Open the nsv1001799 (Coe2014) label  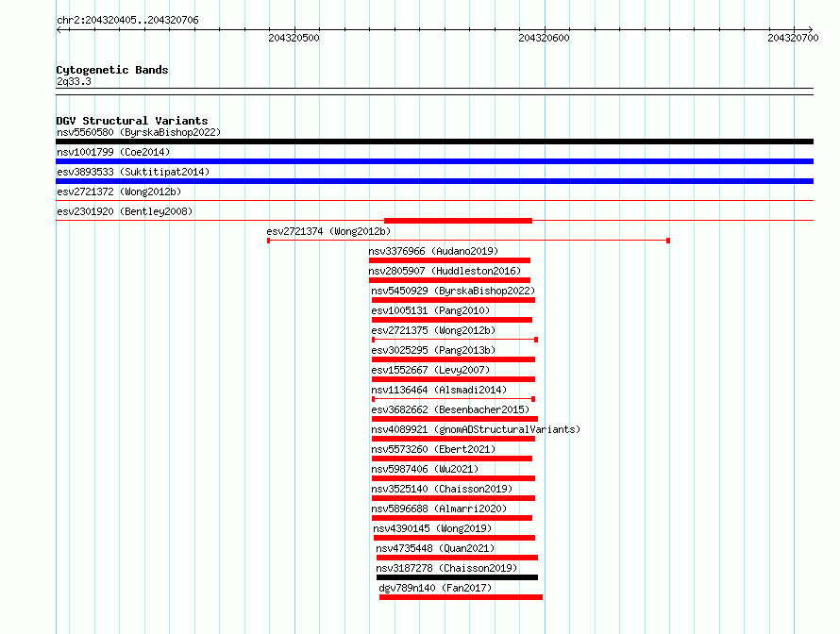[113, 152]
